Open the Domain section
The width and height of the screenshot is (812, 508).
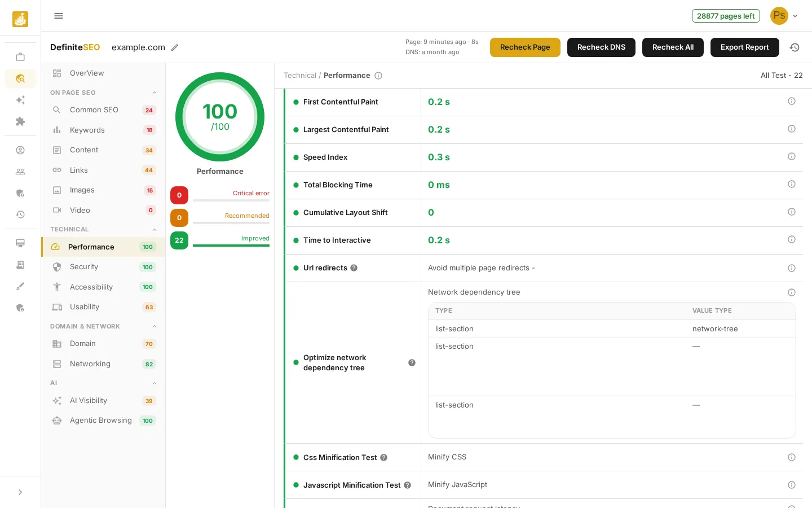click(103, 344)
